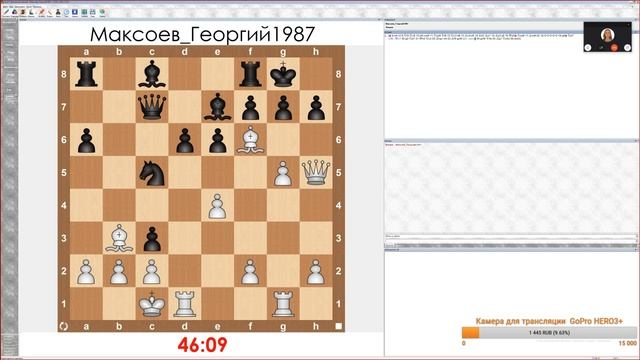Select the black bishop on e7
Viewport: 640px width, 360px height.
click(218, 107)
